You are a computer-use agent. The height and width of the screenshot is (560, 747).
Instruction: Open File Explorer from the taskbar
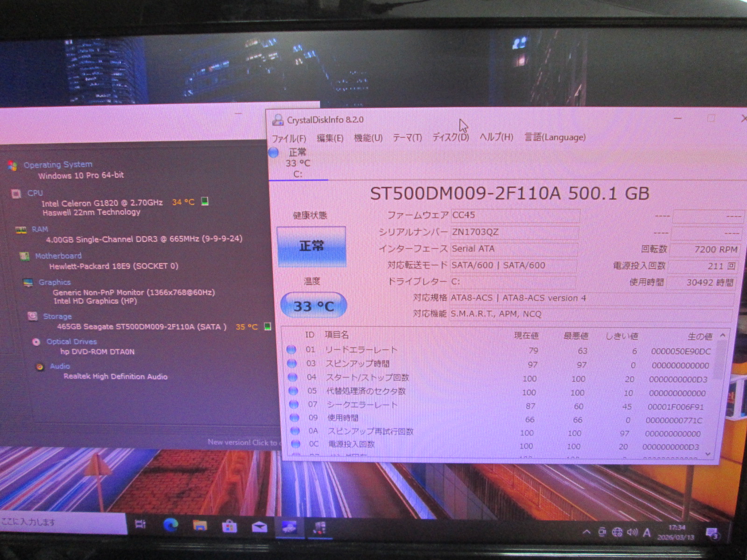(200, 526)
